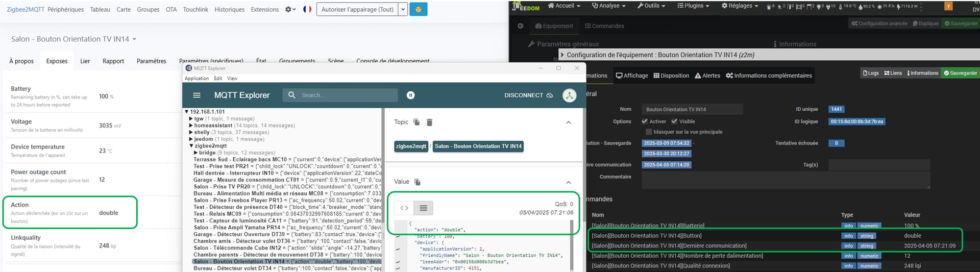Switch value view to raw code mode

(x=404, y=208)
